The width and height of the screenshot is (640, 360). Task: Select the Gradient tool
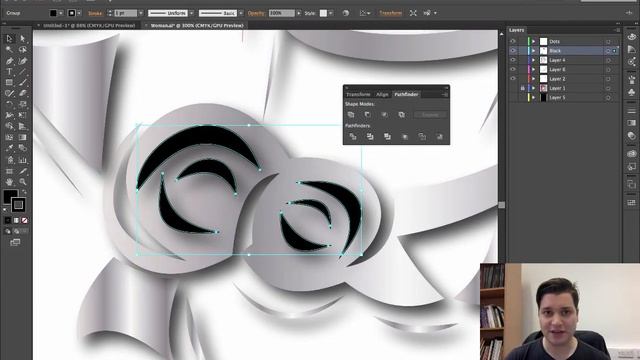click(x=22, y=138)
